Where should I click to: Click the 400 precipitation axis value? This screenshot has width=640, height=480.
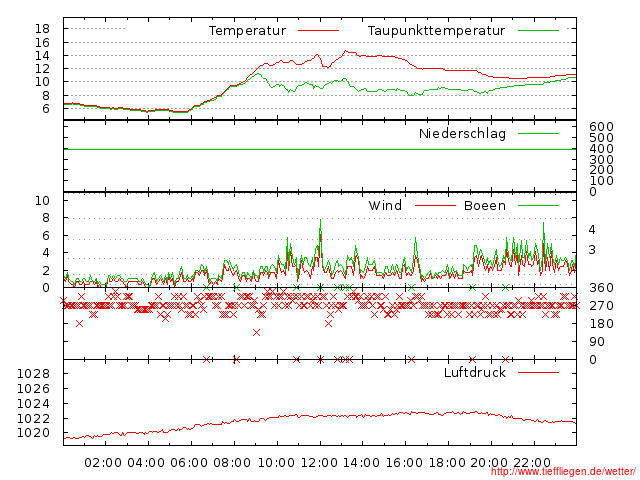[x=601, y=149]
